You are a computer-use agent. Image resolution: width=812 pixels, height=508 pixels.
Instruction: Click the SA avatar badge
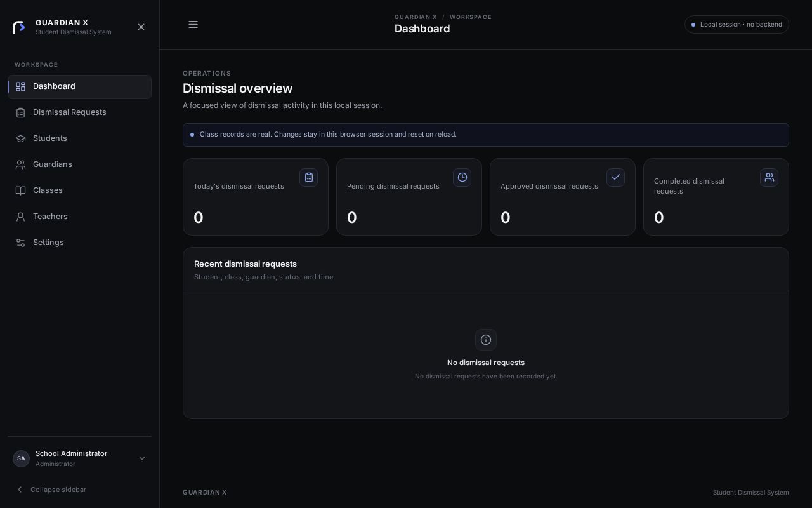click(x=21, y=458)
